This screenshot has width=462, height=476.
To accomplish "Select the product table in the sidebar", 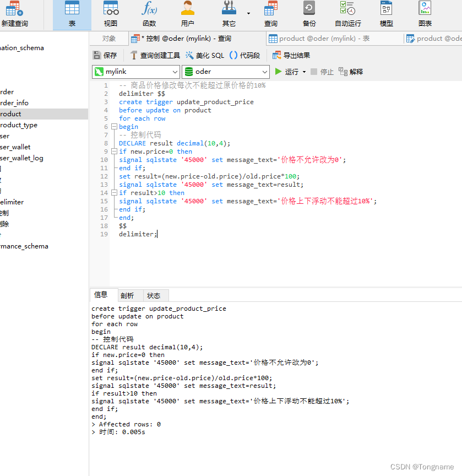I will pos(44,114).
